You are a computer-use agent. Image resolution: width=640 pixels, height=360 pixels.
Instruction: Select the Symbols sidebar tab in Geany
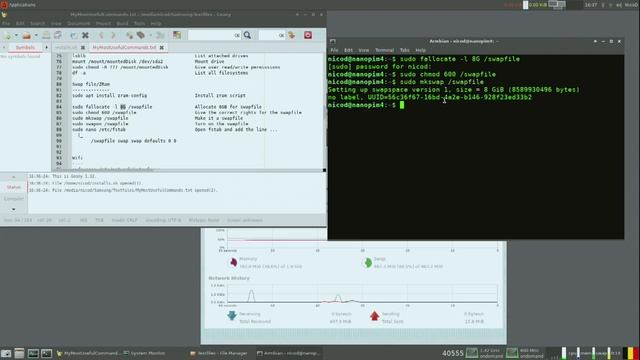click(x=25, y=47)
